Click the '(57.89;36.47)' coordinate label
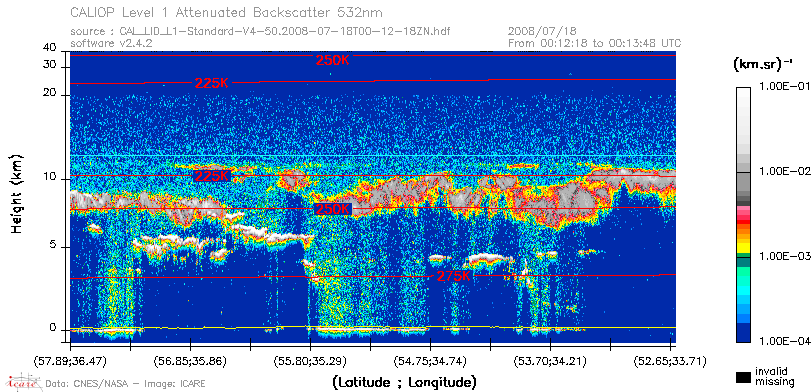Viewport: 811px width, 392px height. (70, 361)
